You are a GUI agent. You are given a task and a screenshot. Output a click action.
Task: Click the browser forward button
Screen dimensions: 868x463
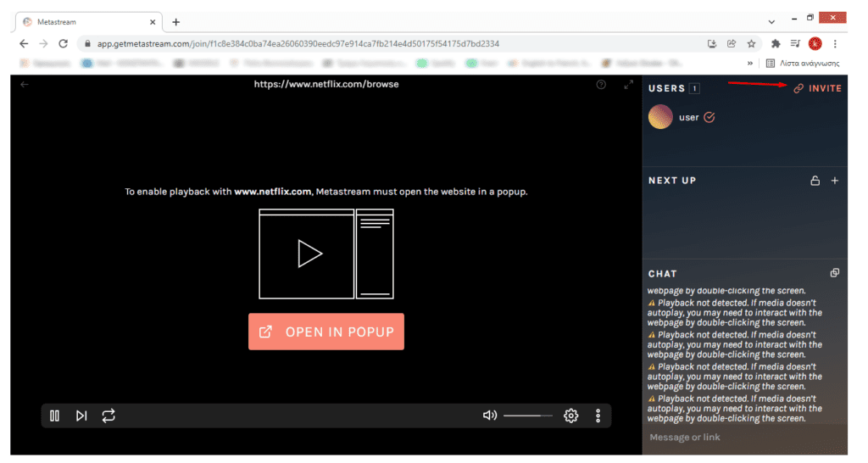43,43
